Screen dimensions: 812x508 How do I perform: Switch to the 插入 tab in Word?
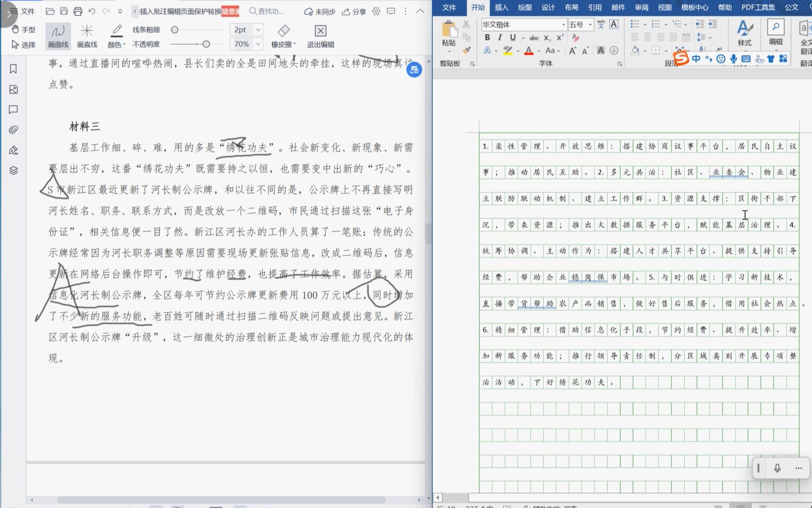501,8
